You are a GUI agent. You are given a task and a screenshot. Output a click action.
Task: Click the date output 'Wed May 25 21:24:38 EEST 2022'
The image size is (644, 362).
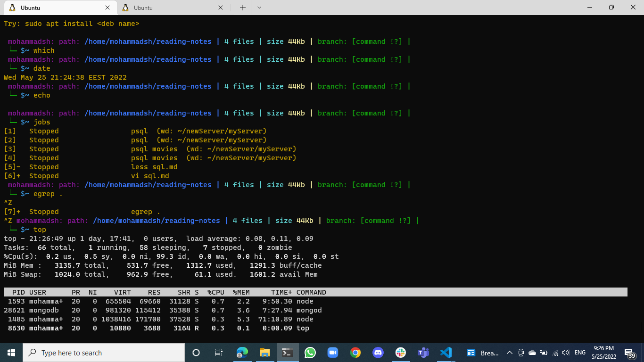tap(65, 77)
